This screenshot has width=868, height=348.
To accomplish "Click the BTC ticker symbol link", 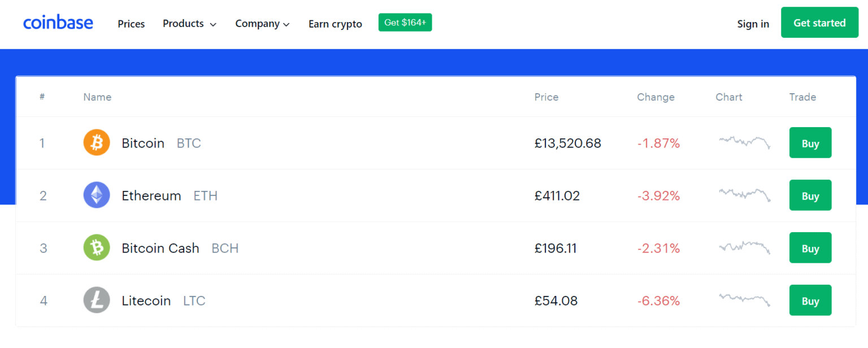I will 189,143.
